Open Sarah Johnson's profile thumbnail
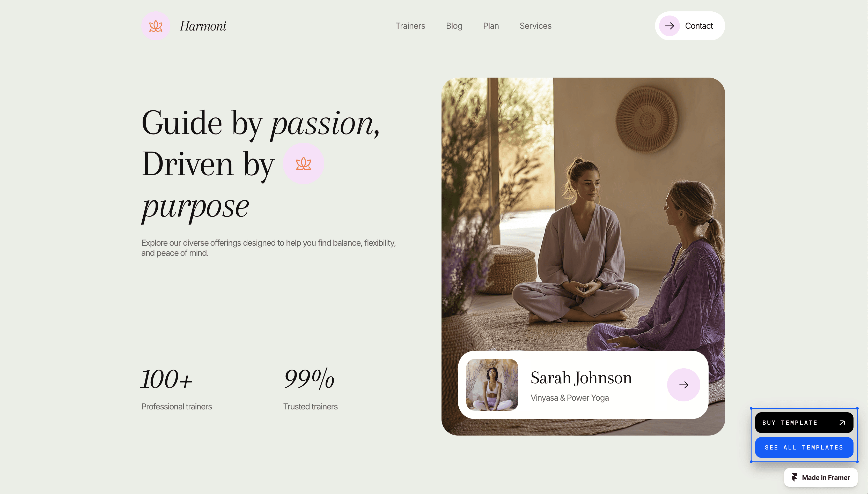This screenshot has width=868, height=494. 492,384
